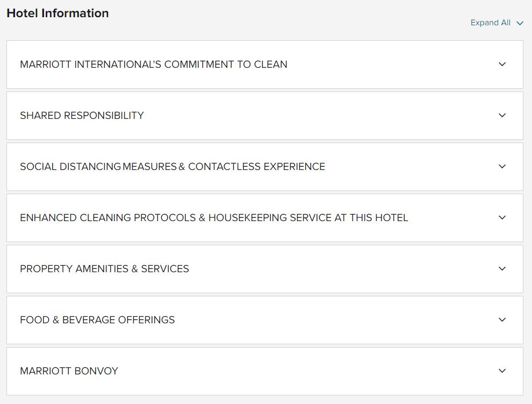
Task: Click chevron icon beside Marriott Bonvoy
Action: (502, 371)
